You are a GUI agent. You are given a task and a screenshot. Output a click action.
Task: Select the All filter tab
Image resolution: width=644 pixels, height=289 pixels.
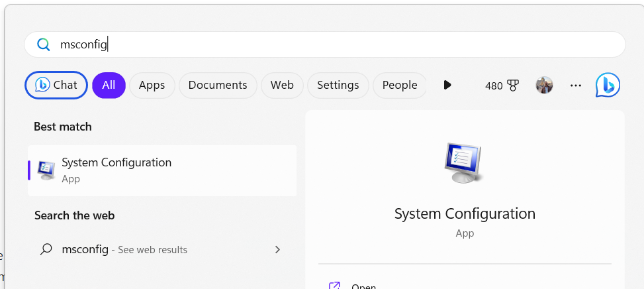point(109,85)
